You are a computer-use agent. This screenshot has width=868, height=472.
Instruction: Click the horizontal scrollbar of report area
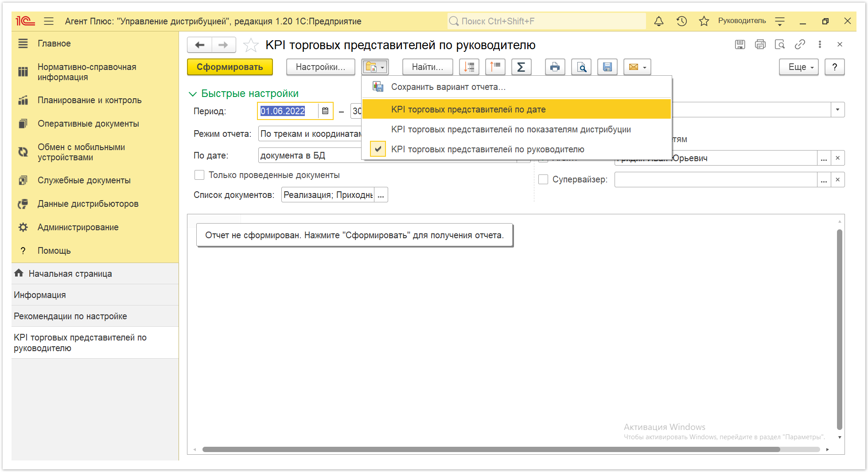point(491,449)
